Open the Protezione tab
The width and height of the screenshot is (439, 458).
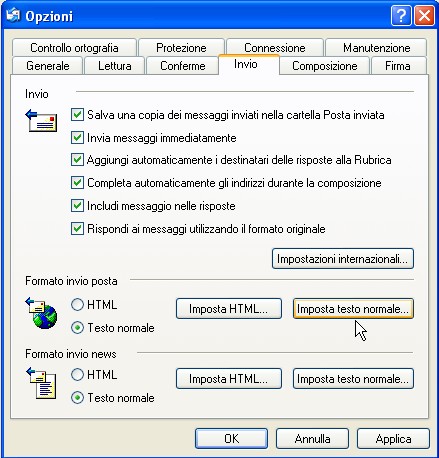(181, 48)
